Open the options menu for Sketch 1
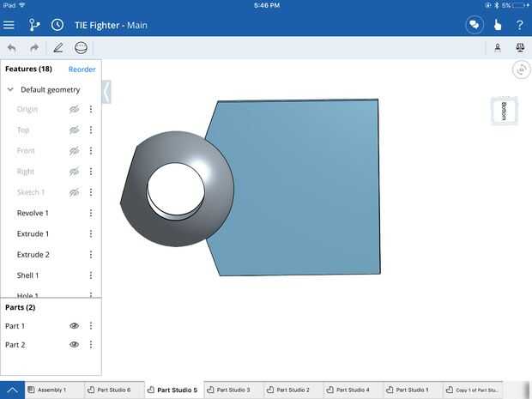Viewport: 532px width, 399px height. point(91,192)
